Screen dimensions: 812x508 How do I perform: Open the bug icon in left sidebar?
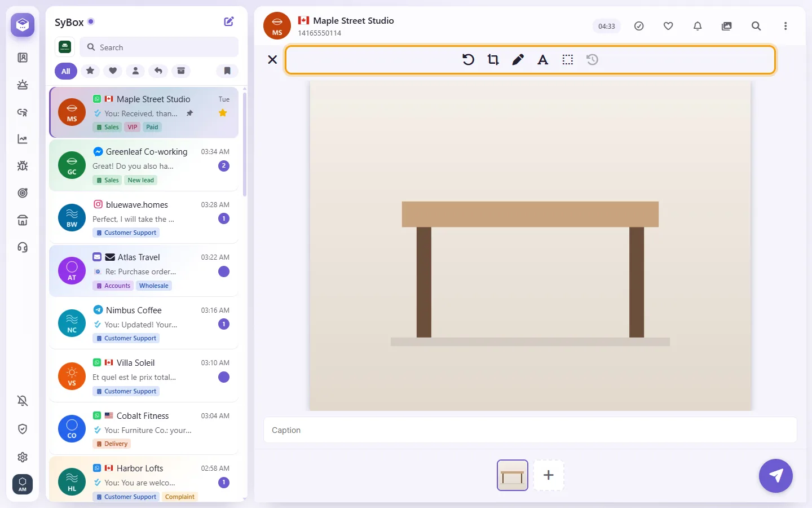[x=23, y=166]
